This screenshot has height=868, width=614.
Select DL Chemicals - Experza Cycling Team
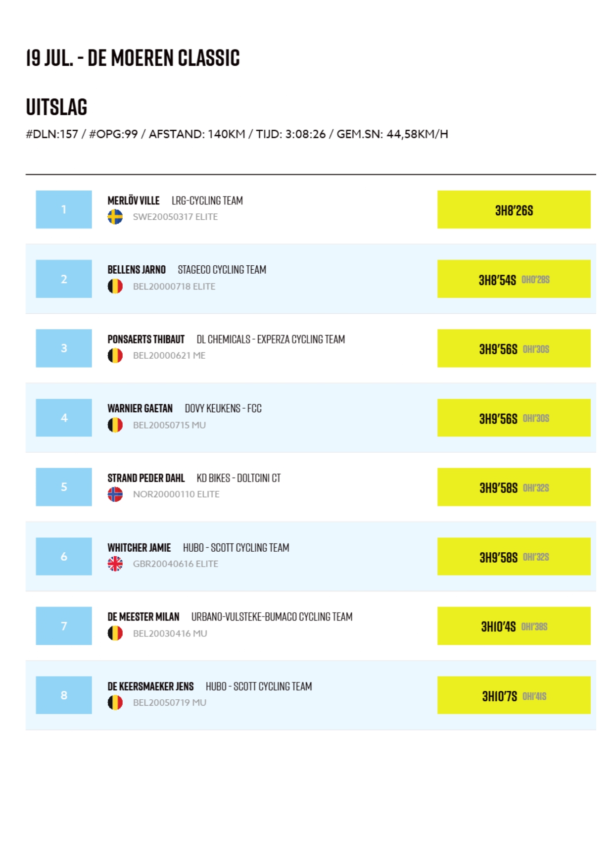click(x=271, y=339)
